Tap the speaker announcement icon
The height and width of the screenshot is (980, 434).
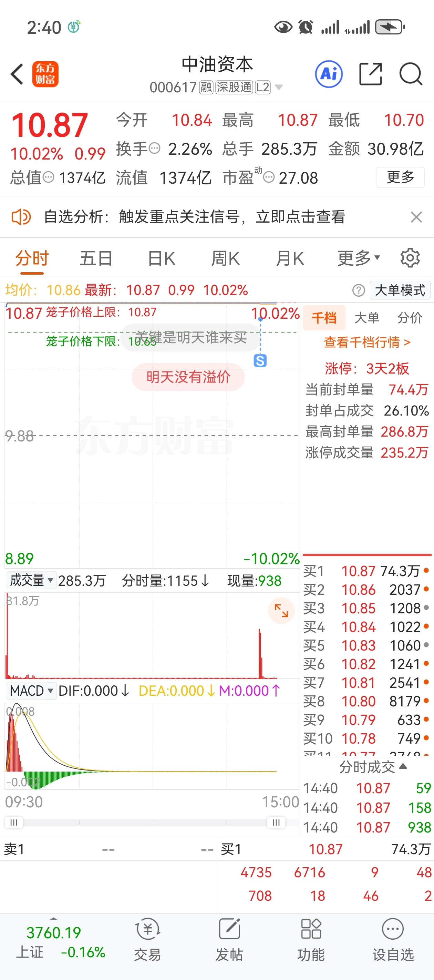(21, 217)
